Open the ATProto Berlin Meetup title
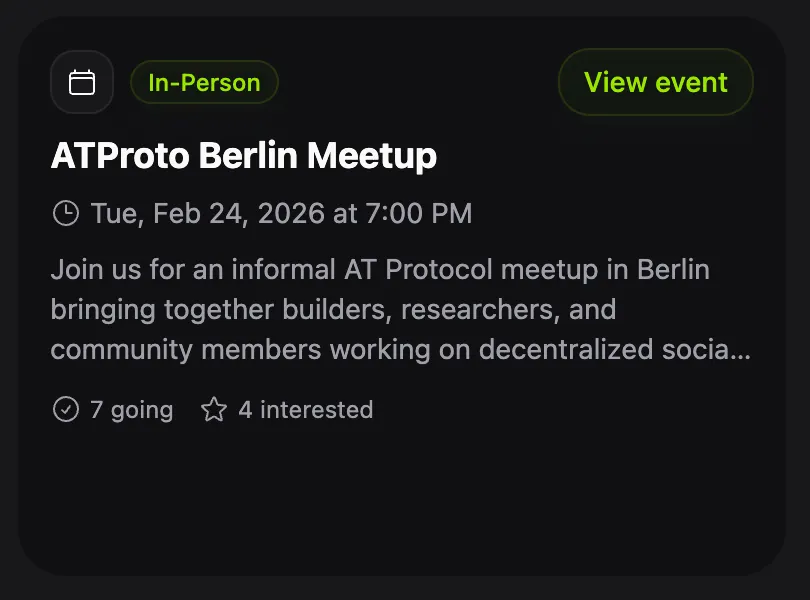The height and width of the screenshot is (600, 810). tap(243, 156)
